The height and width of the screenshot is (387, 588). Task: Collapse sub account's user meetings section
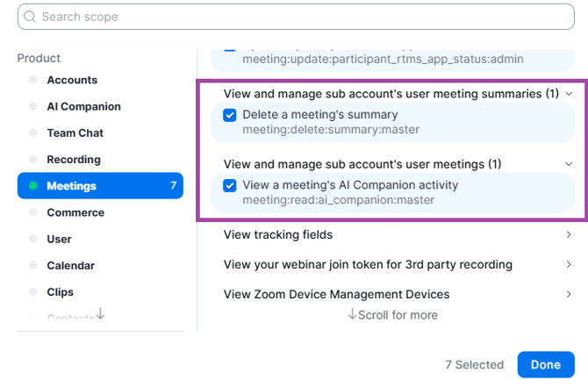[x=570, y=164]
